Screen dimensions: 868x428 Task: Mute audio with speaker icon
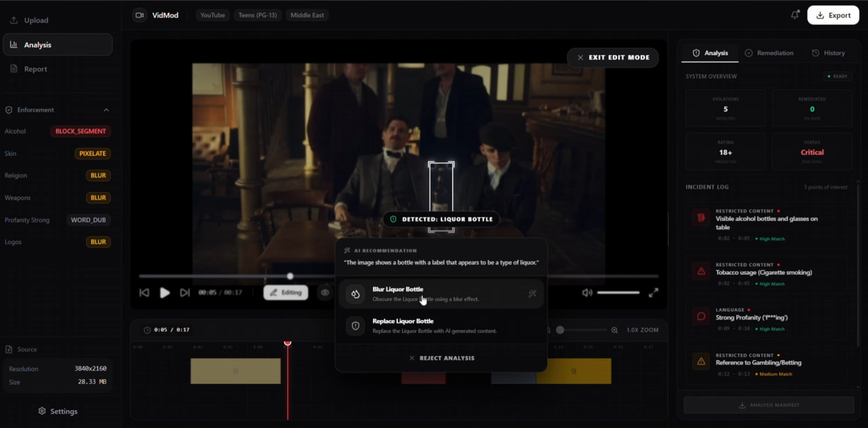(587, 292)
